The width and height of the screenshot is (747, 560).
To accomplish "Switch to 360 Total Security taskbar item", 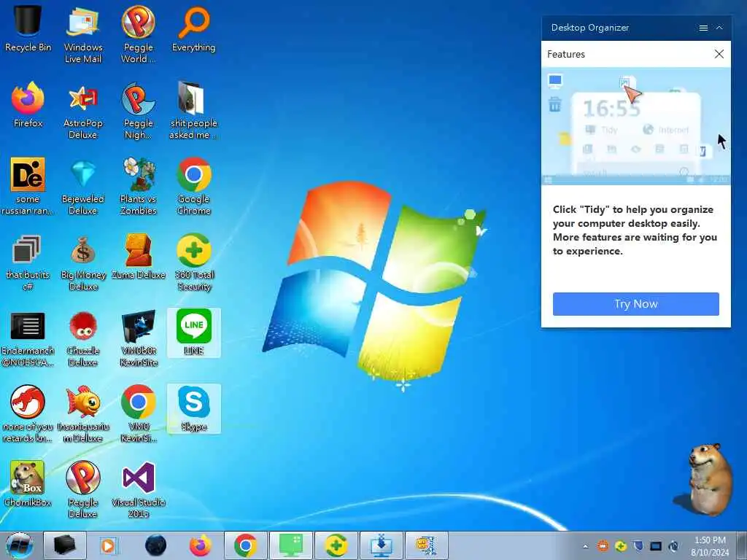I will [336, 545].
